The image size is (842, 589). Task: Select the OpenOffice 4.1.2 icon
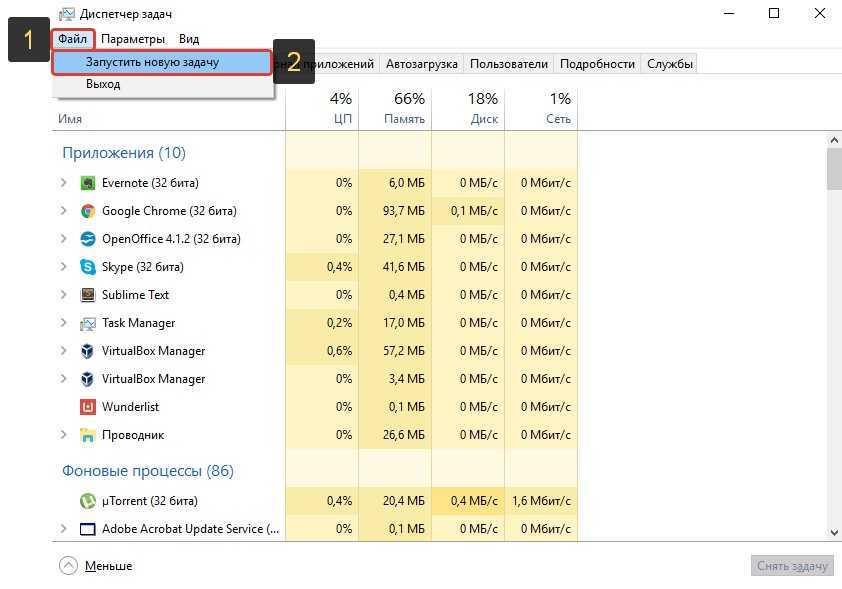tap(88, 239)
